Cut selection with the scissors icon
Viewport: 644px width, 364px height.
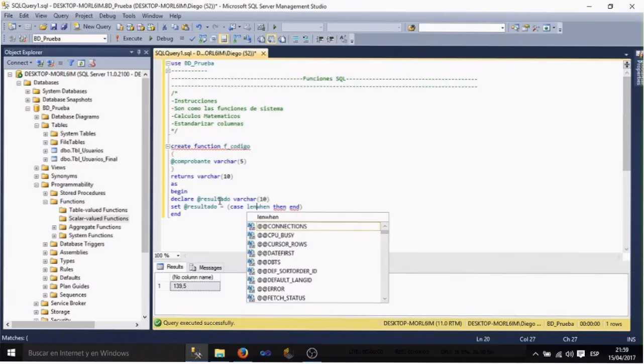164,27
